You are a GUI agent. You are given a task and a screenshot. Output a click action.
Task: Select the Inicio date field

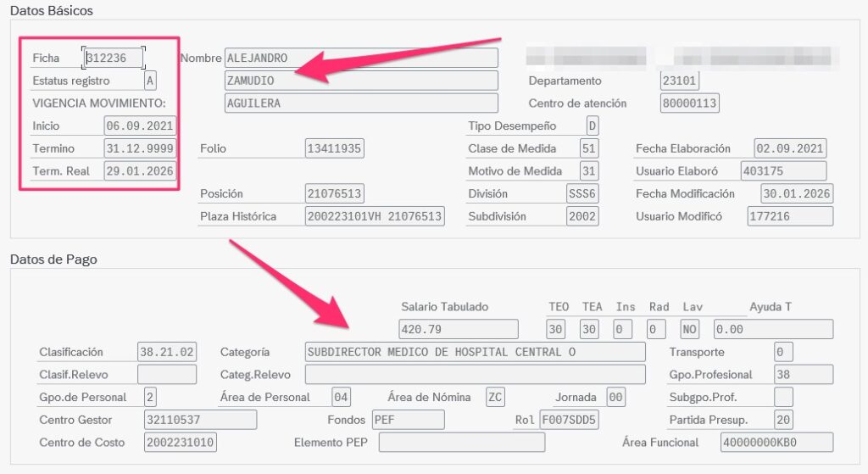140,126
